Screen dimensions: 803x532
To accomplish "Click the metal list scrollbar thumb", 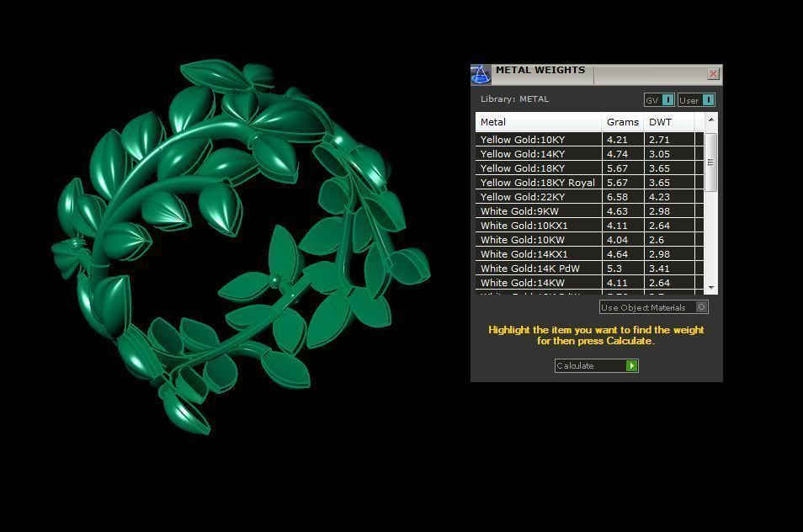I will (710, 162).
